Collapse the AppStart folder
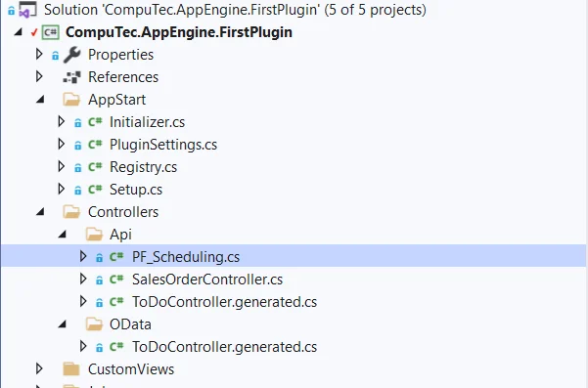Image resolution: width=588 pixels, height=388 pixels. click(x=40, y=100)
